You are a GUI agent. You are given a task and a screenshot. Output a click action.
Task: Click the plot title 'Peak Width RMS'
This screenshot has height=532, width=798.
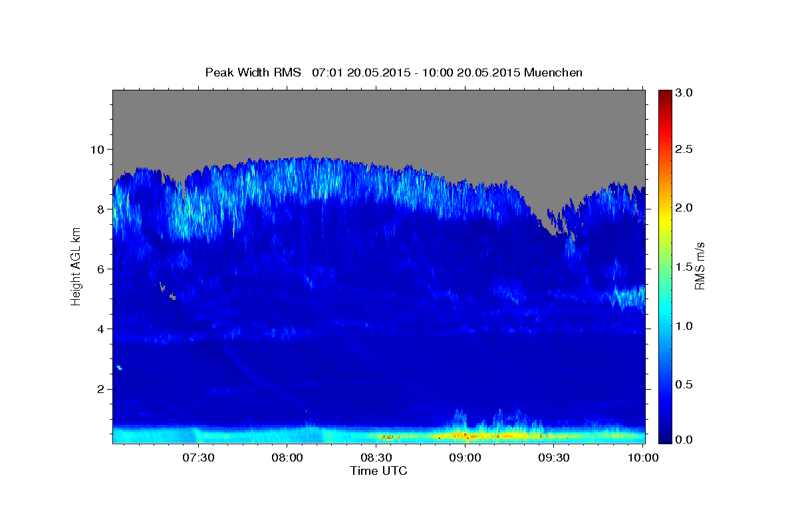point(253,72)
